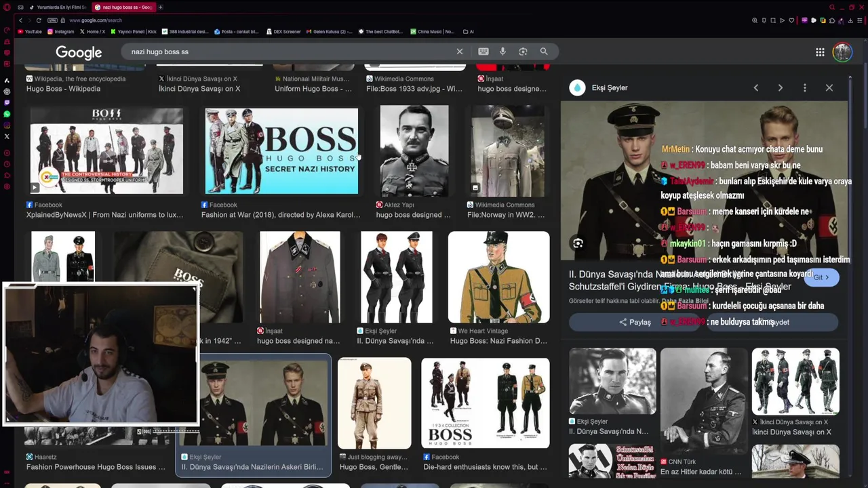Clear the Google search box text
This screenshot has height=488, width=868.
(x=460, y=52)
